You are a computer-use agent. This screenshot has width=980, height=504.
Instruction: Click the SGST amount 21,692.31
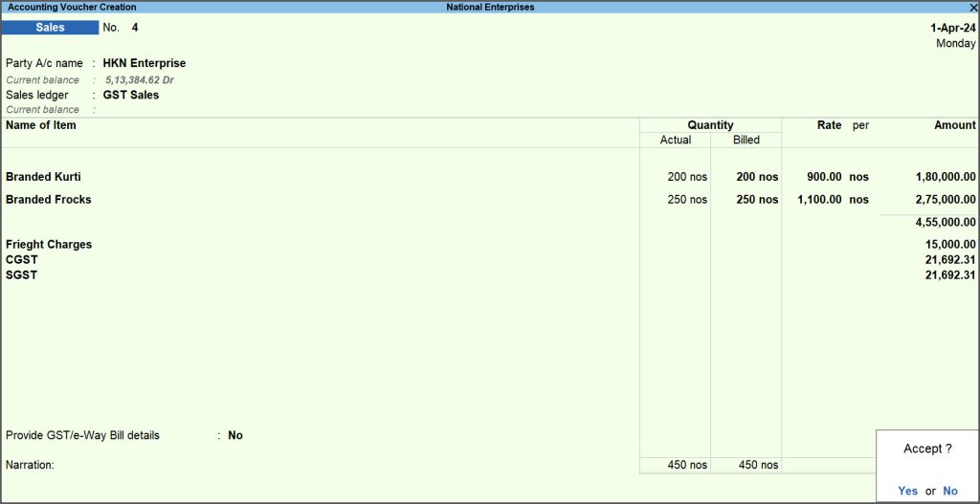950,274
